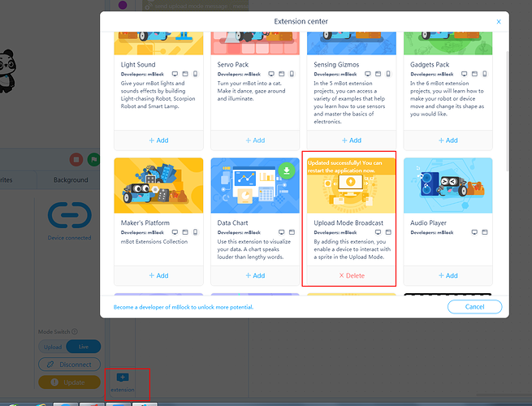Click the Upload Mode Broadcast title text
This screenshot has width=532, height=406.
click(x=348, y=222)
